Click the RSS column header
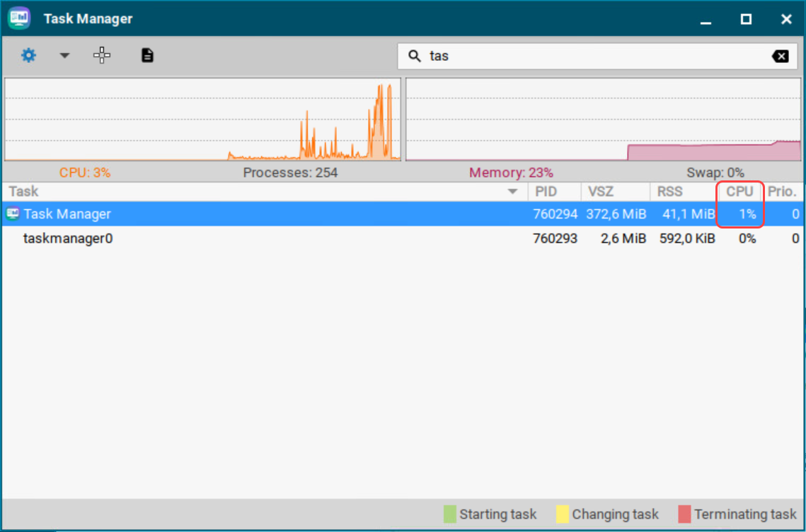Image resolution: width=806 pixels, height=532 pixels. (x=669, y=191)
